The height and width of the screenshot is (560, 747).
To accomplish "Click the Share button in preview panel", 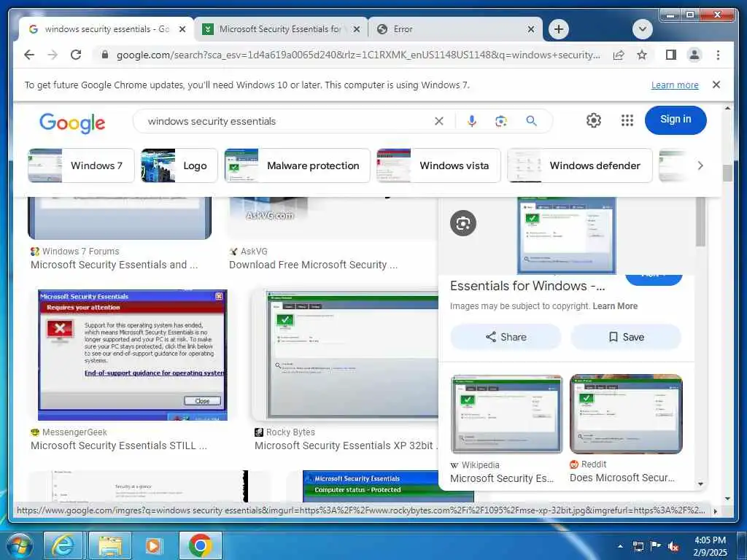I will [x=506, y=337].
